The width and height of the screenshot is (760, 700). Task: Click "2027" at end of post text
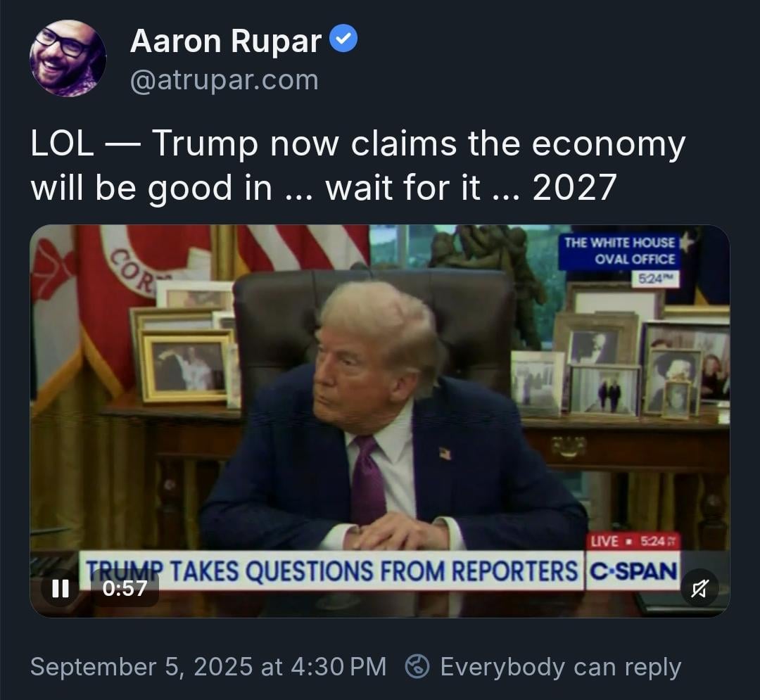coord(574,187)
